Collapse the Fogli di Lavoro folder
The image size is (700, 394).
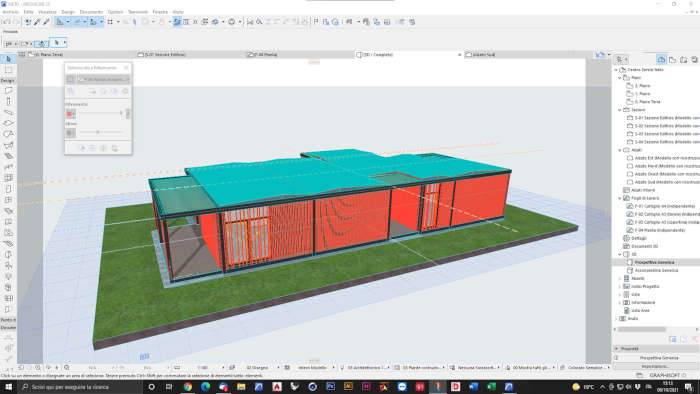620,198
